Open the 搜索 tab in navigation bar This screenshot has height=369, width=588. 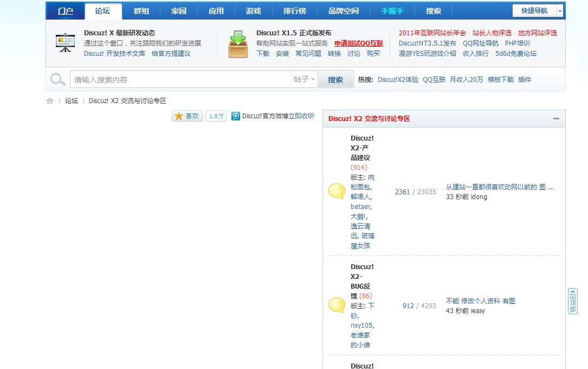point(434,11)
